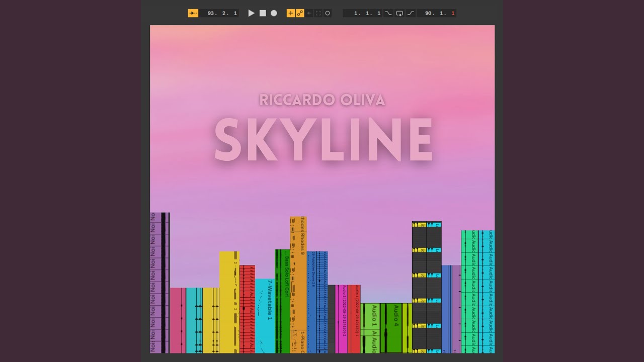Toggle the MIDI arrangement overdub plus button

(291, 13)
